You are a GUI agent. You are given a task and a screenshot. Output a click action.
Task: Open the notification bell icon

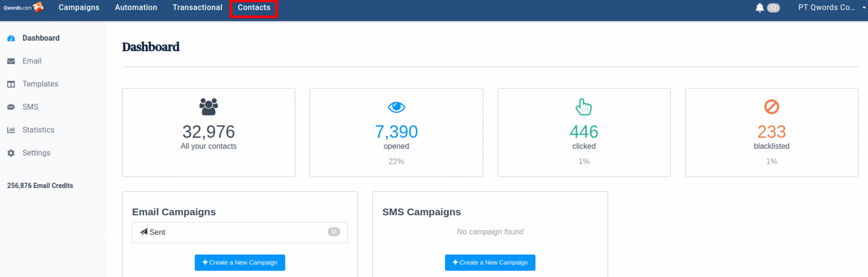pos(759,7)
